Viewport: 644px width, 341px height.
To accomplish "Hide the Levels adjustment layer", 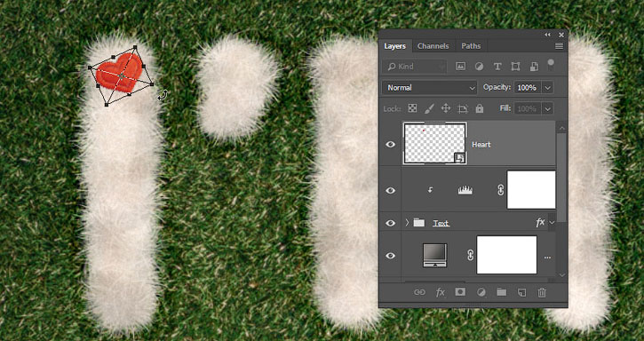I will tap(390, 190).
